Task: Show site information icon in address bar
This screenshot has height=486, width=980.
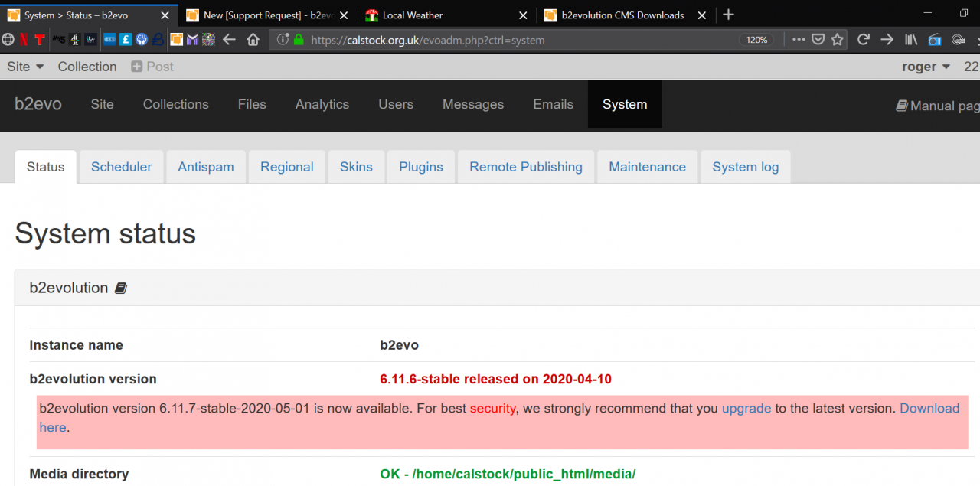Action: (x=283, y=40)
